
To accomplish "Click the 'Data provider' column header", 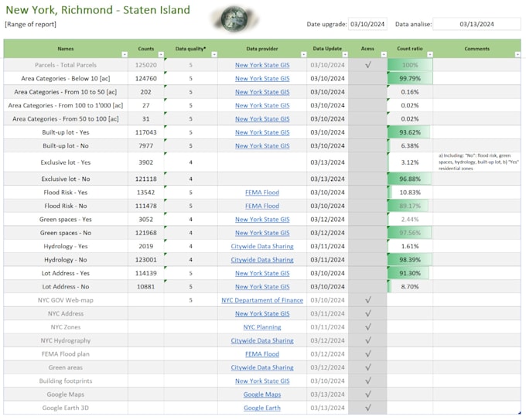I will click(x=262, y=49).
